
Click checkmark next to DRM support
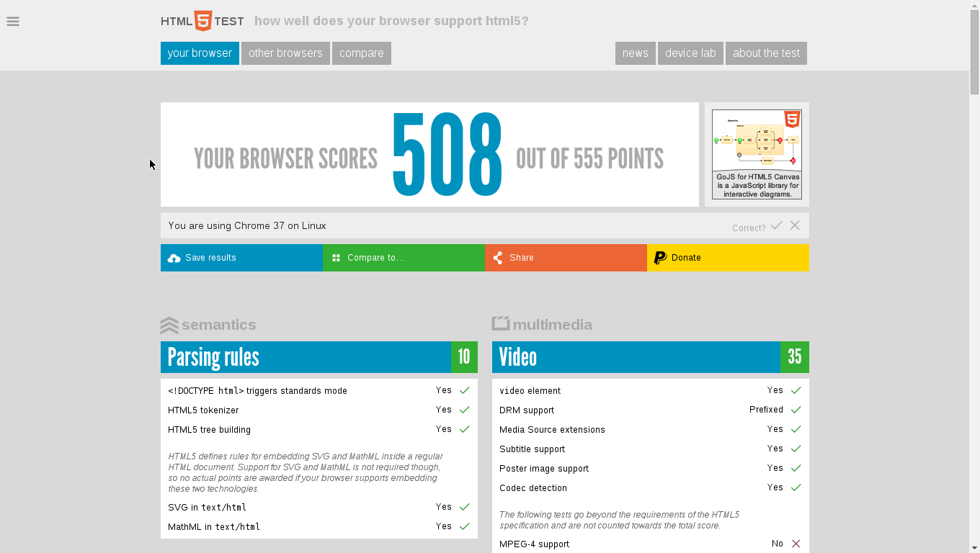coord(796,410)
